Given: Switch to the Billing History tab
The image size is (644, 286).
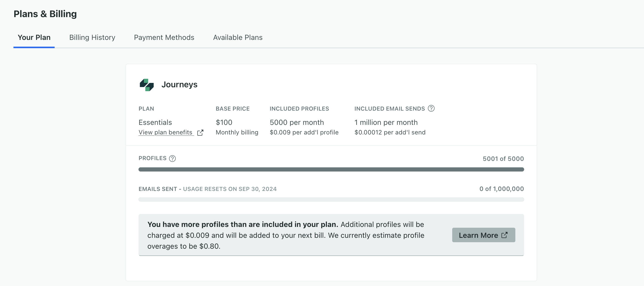Looking at the screenshot, I should [92, 37].
